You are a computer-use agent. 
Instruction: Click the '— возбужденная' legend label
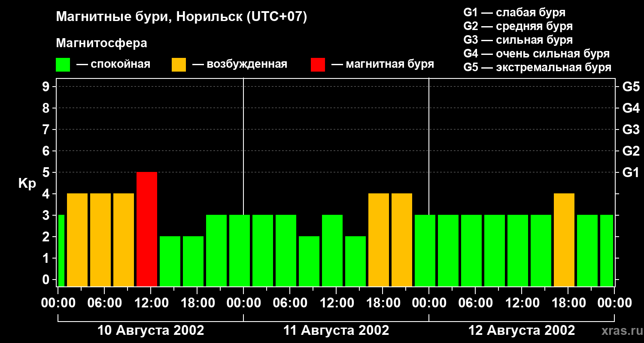pyautogui.click(x=240, y=64)
